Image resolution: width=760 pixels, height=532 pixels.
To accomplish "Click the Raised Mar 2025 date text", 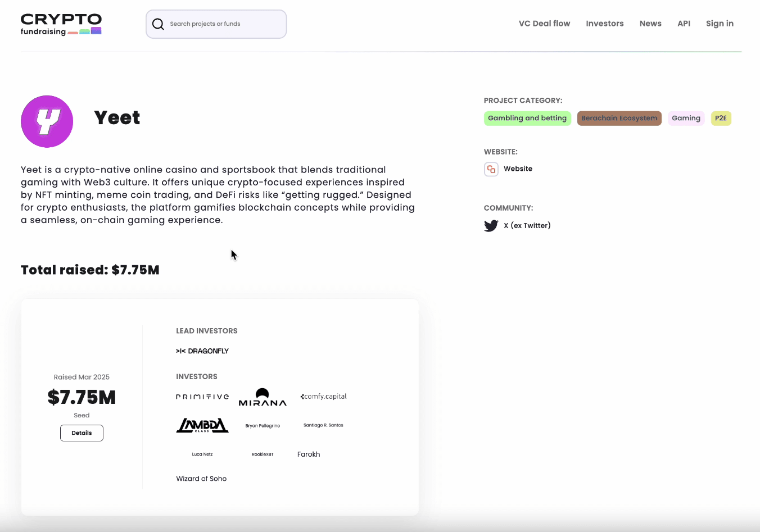I will click(x=82, y=377).
